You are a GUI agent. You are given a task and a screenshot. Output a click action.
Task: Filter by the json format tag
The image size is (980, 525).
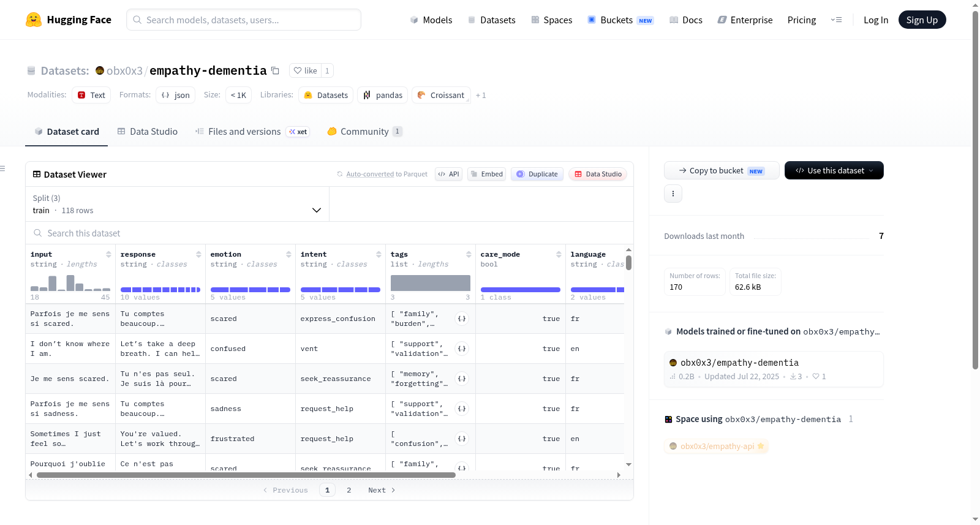pos(175,95)
